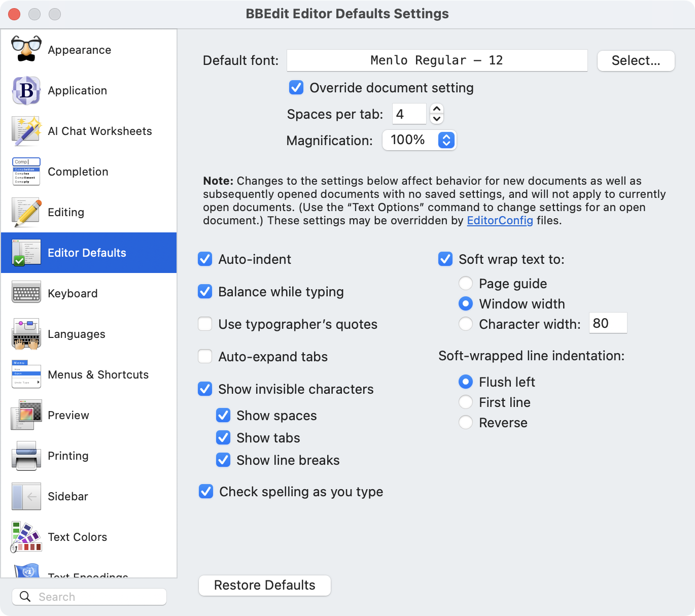Viewport: 695px width, 616px height.
Task: Follow the EditorConfig link
Action: pyautogui.click(x=500, y=220)
